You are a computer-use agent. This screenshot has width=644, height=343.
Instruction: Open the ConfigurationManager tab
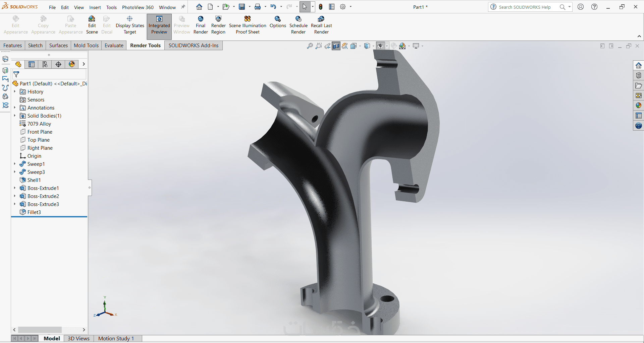point(45,64)
